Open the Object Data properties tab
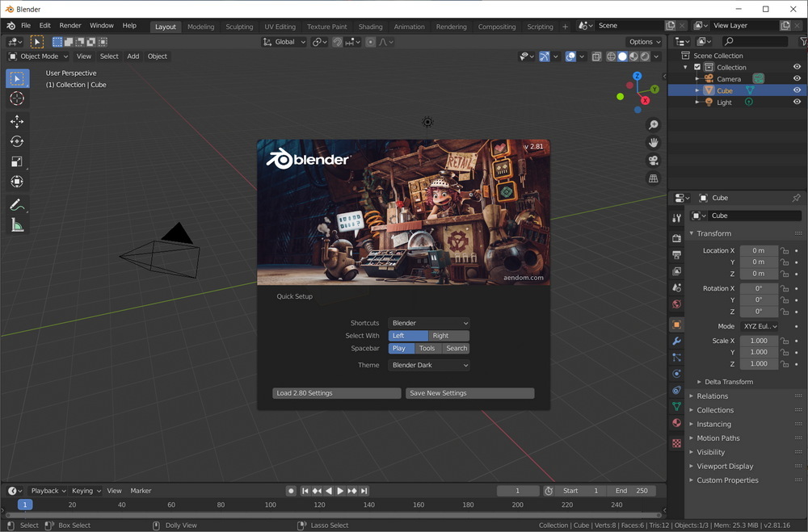The width and height of the screenshot is (808, 532). [676, 406]
